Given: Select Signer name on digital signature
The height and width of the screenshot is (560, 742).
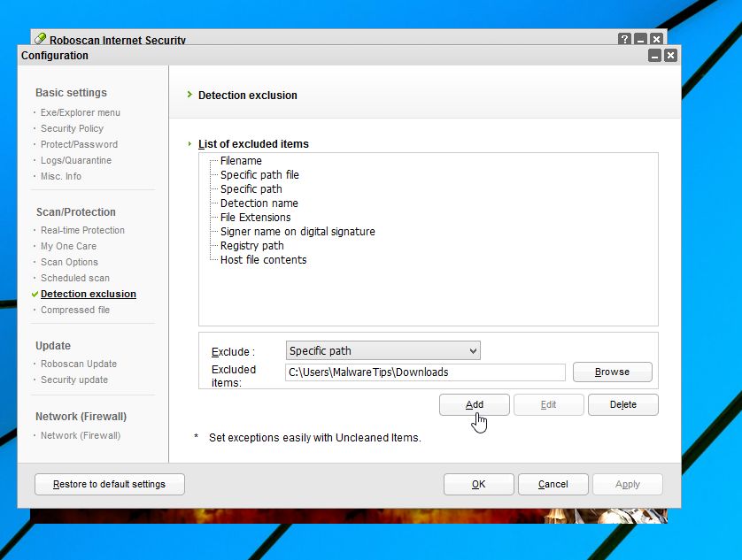Looking at the screenshot, I should coord(298,232).
